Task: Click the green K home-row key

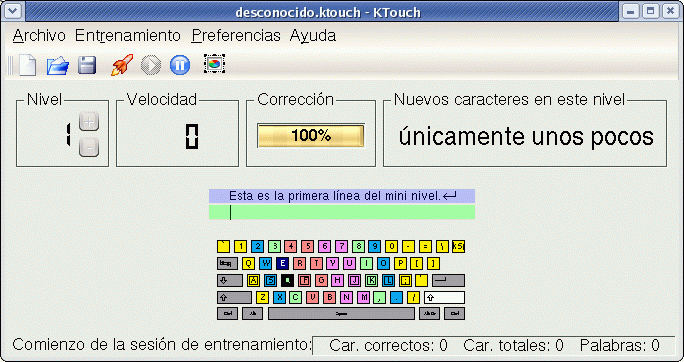Action: coord(372,280)
